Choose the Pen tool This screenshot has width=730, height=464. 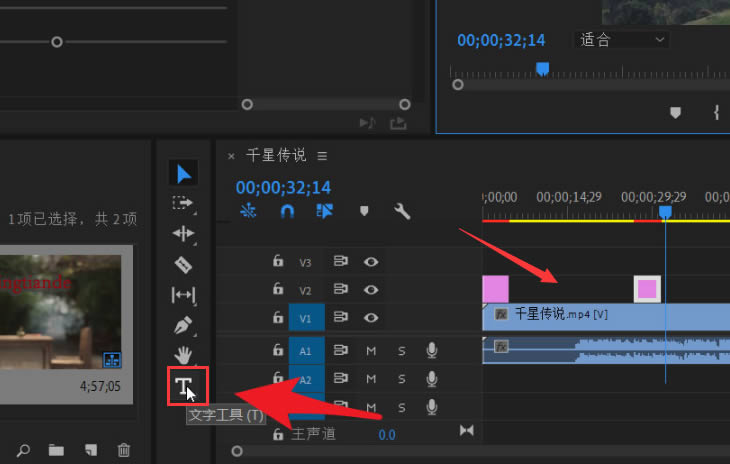pos(184,325)
